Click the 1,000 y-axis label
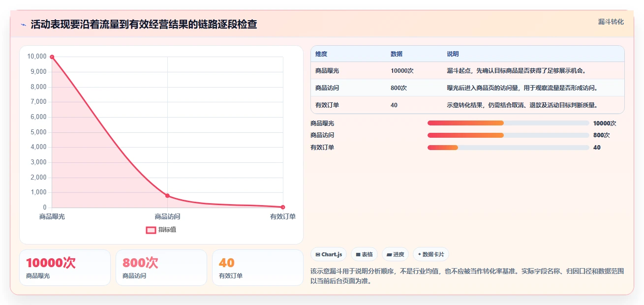This screenshot has width=644, height=305. tap(38, 192)
